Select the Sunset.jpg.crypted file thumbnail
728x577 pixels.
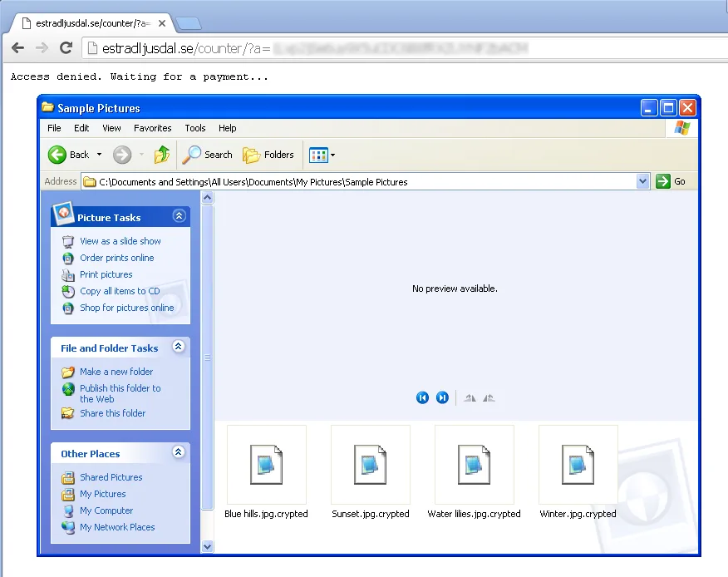(371, 465)
